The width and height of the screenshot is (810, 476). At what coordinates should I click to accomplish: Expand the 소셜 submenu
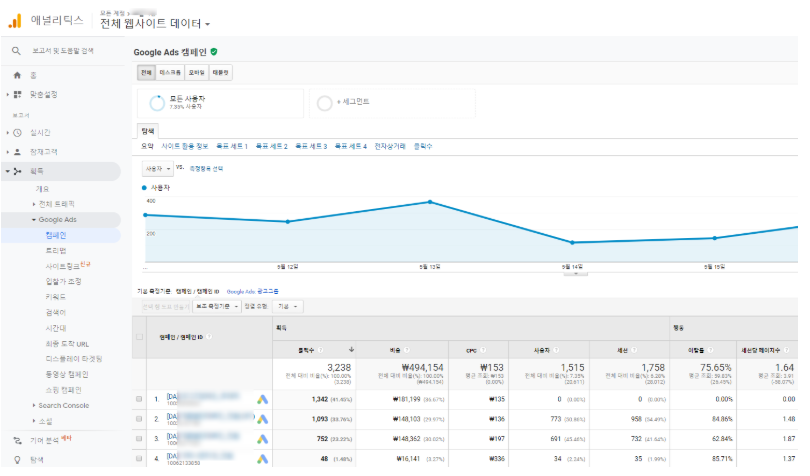[34, 421]
